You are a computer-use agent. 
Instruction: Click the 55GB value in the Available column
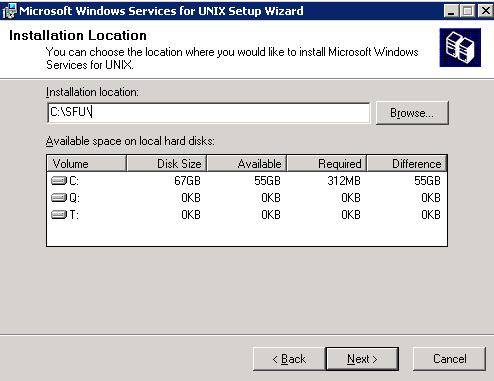pos(267,181)
